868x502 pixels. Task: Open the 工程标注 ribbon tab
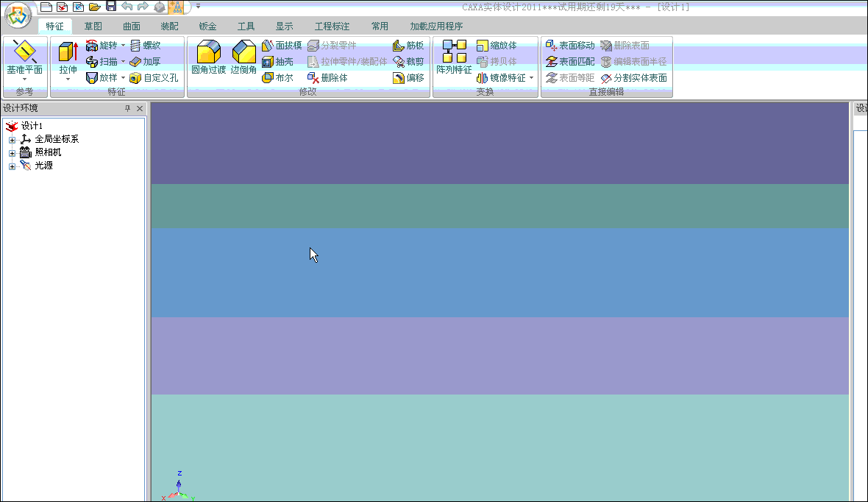334,25
